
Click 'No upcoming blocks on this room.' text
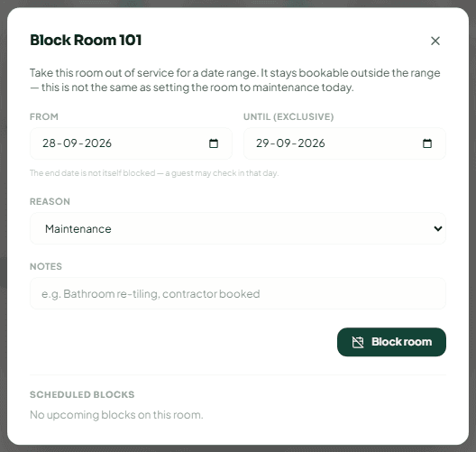116,415
